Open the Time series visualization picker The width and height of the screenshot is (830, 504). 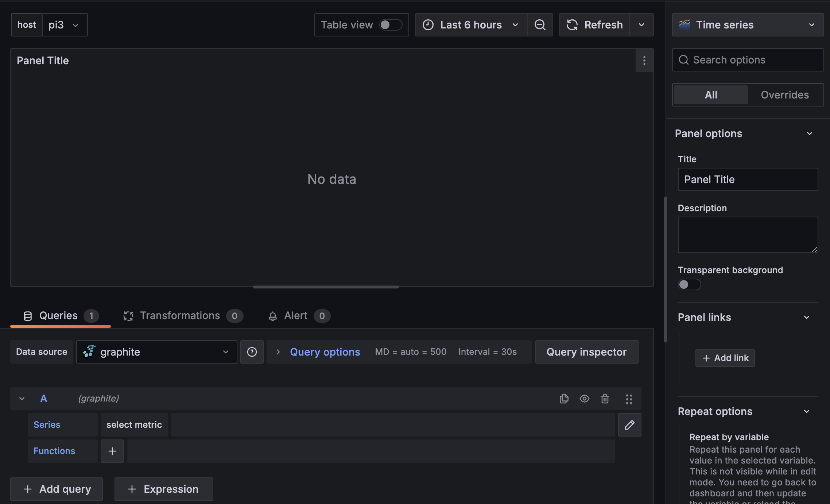748,25
